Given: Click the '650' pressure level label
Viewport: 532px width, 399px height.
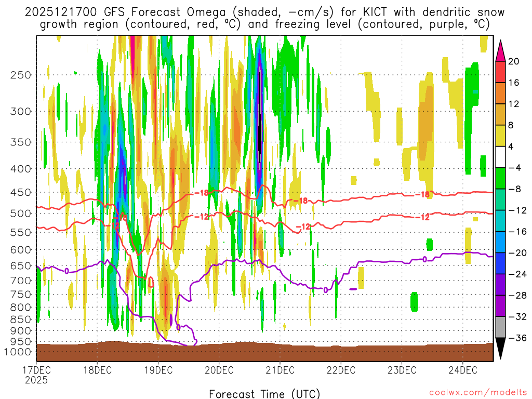Looking at the screenshot, I should tap(20, 265).
